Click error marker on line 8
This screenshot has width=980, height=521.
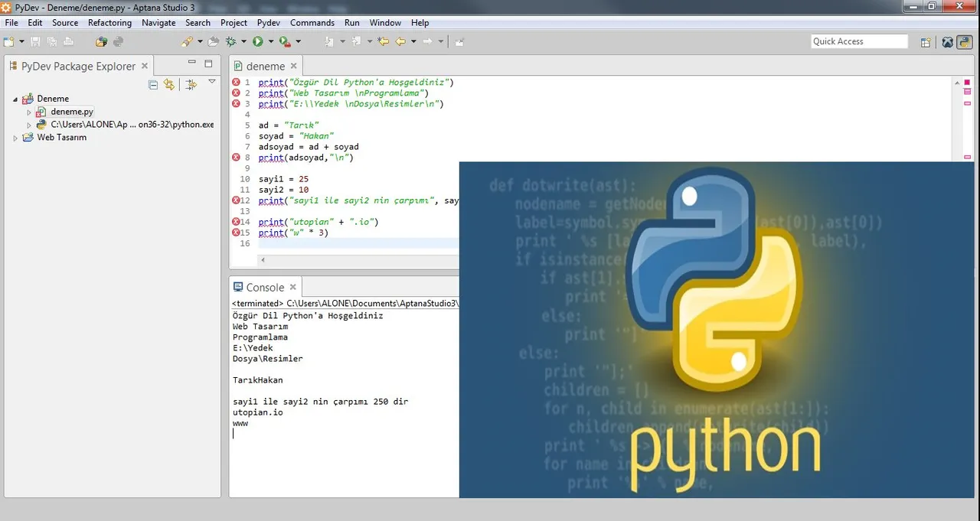236,158
